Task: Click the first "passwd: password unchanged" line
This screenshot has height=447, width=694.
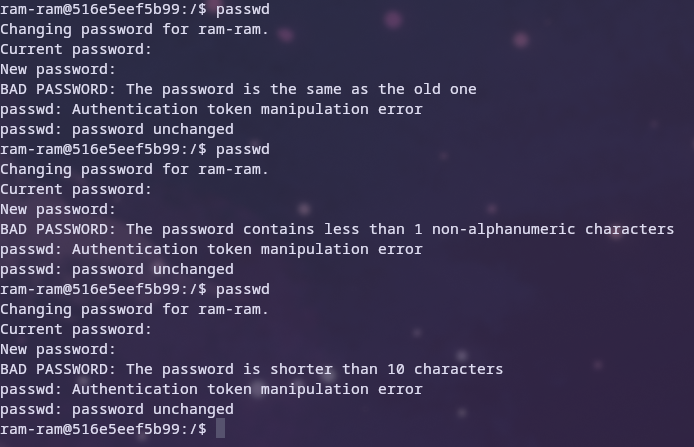Action: click(117, 129)
